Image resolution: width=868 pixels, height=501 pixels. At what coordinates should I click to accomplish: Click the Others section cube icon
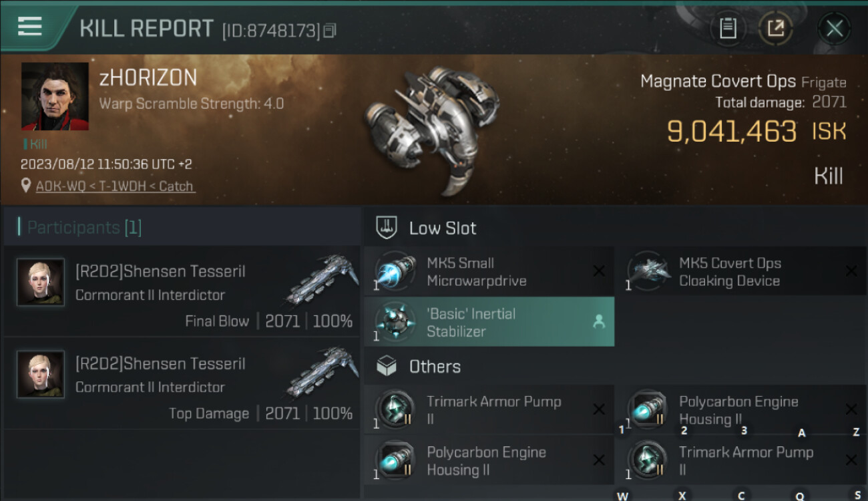coord(387,366)
